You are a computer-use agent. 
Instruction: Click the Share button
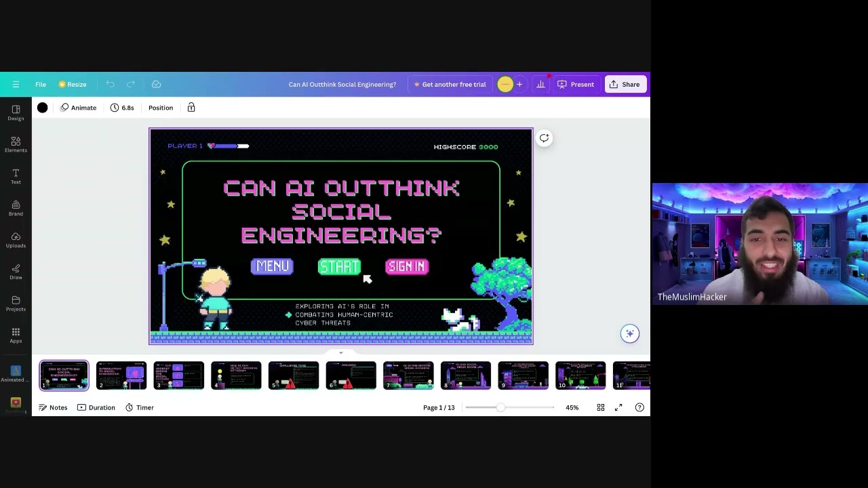pos(625,85)
